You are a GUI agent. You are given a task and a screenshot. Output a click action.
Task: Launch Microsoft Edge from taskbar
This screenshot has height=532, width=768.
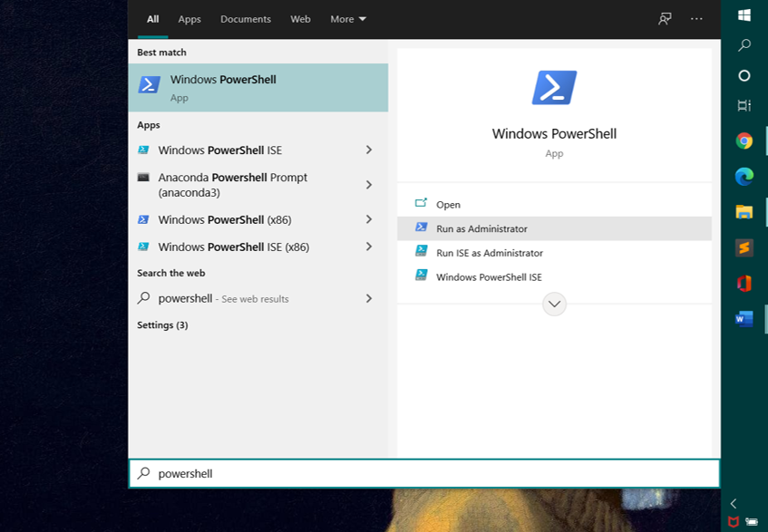(744, 177)
